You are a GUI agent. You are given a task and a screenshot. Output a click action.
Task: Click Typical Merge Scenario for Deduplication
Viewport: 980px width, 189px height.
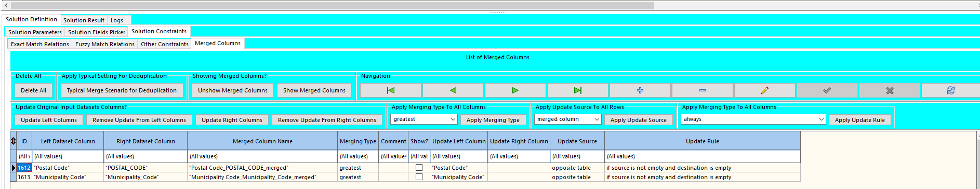click(x=122, y=90)
